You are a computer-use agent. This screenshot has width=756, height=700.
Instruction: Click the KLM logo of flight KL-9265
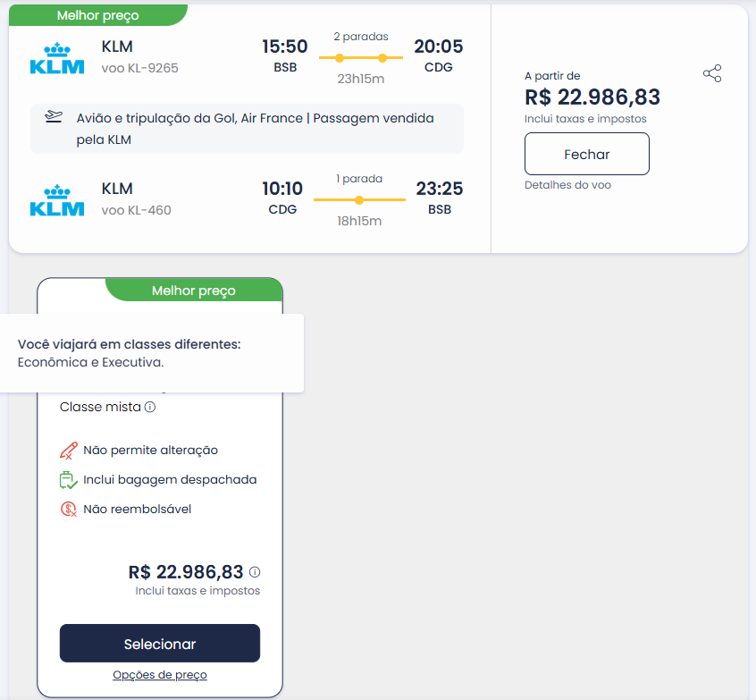point(57,58)
